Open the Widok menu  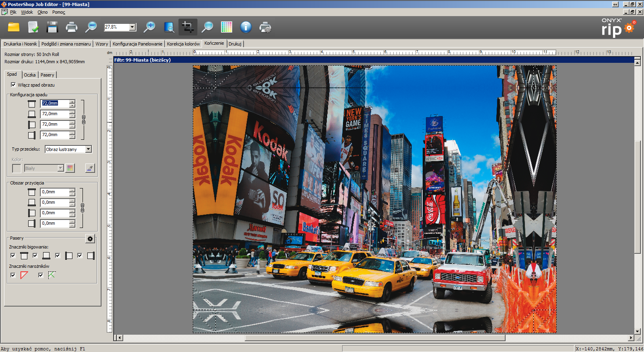(27, 12)
